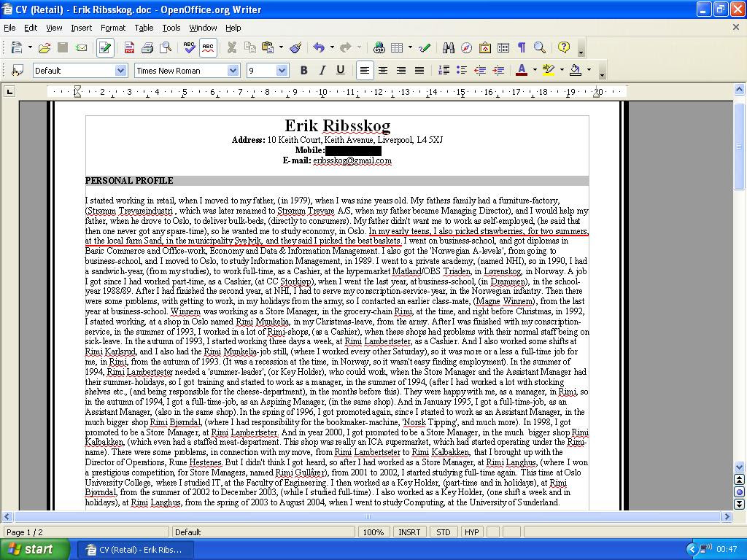Center the text horizontally

(x=383, y=71)
